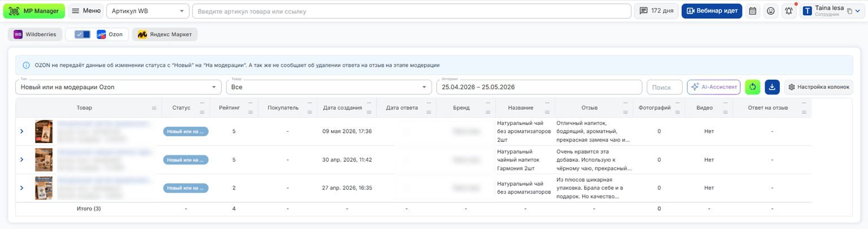Open the Товар column hamburger menu
868x229 pixels.
[x=154, y=108]
